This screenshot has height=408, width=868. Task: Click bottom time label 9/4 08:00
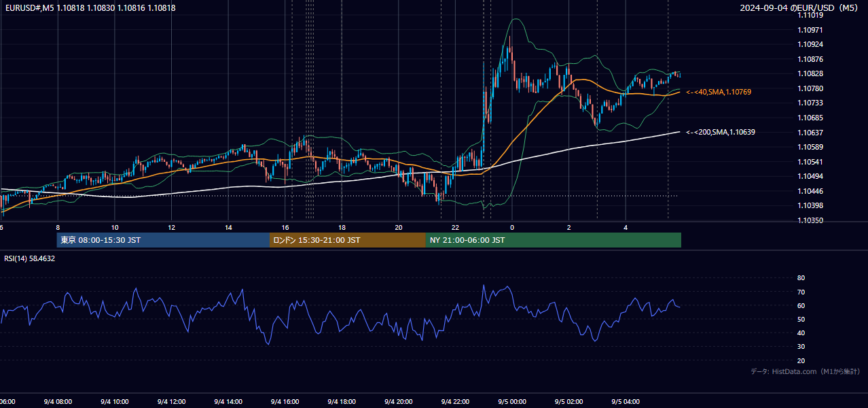coord(57,402)
